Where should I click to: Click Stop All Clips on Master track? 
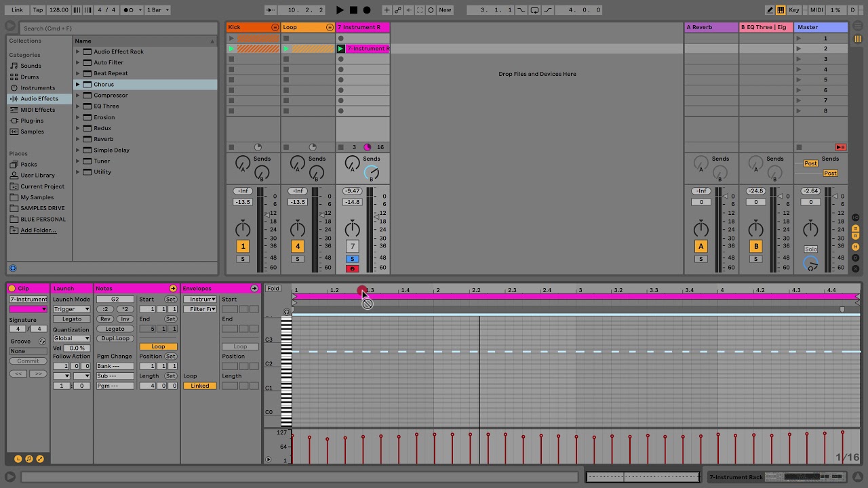(799, 147)
